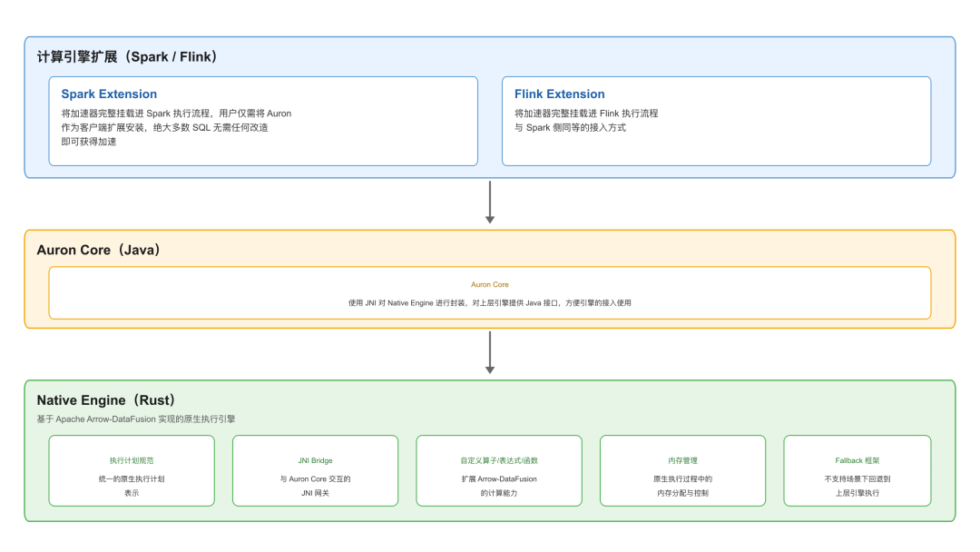Viewport: 980px width, 552px height.
Task: Click the line "将加速器完整挂载进 Spark 执行流程，用户仅需将 Auron"
Action: coord(176,113)
